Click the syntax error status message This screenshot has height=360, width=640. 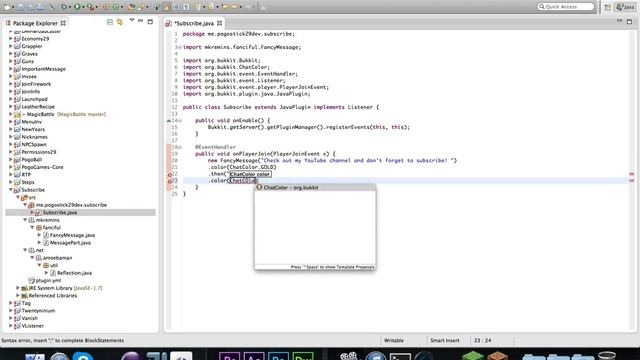(62, 340)
